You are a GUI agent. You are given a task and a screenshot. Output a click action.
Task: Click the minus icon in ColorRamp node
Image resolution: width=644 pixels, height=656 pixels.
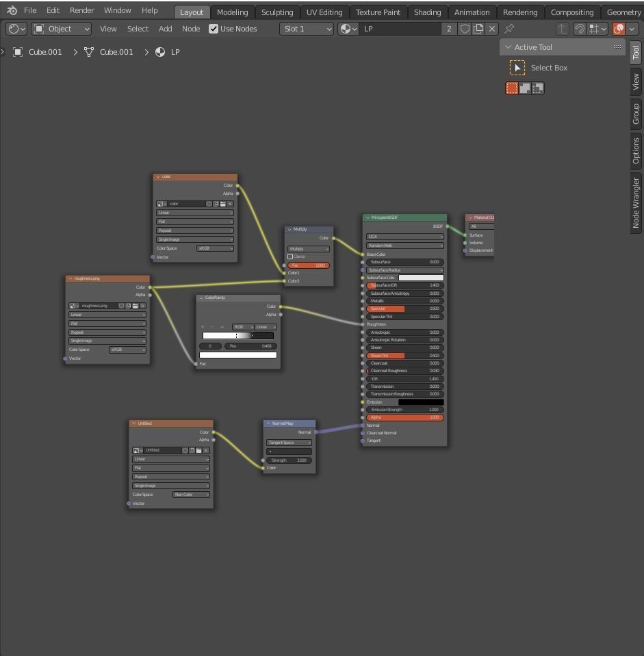click(211, 327)
